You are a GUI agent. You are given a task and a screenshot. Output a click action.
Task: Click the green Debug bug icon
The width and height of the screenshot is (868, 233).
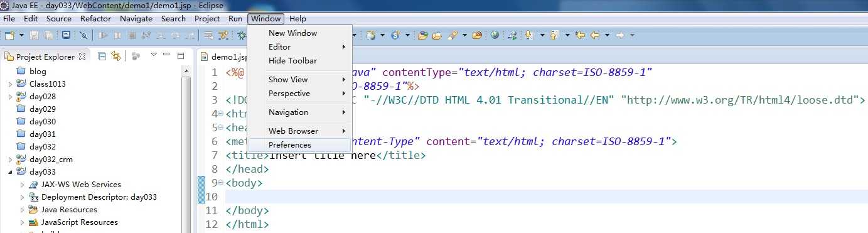coord(242,35)
